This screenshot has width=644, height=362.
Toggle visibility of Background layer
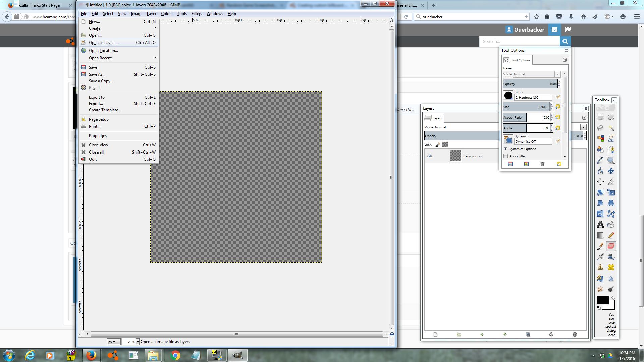coord(429,156)
